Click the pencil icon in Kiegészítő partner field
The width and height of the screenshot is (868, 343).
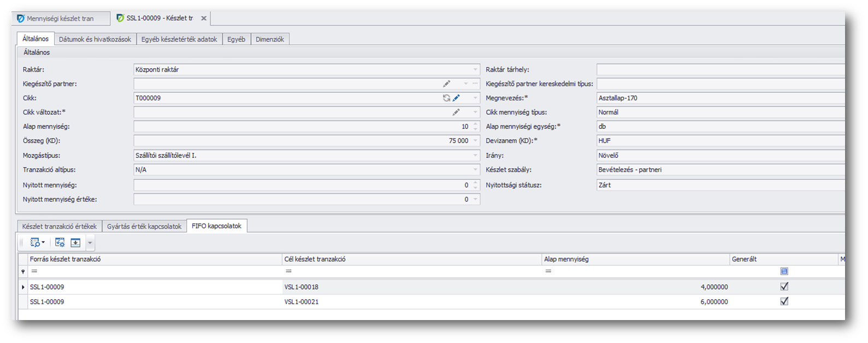(x=446, y=84)
